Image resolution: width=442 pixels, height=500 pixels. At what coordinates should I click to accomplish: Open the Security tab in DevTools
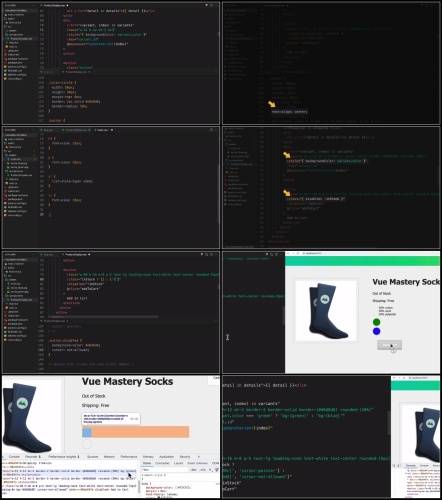185,457
